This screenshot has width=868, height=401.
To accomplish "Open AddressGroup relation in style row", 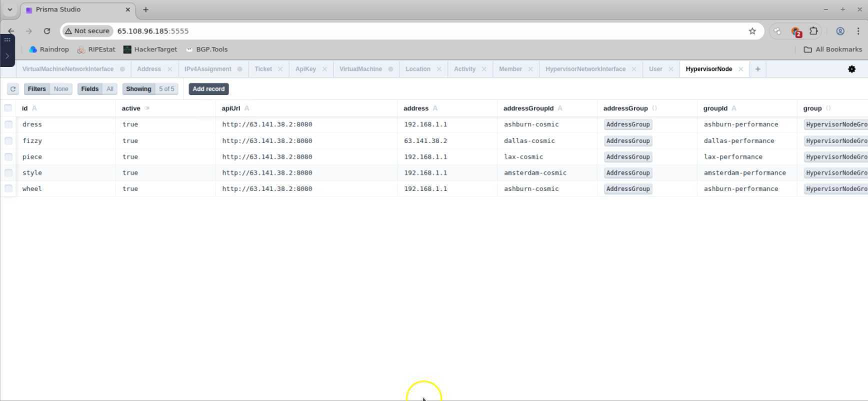I will pyautogui.click(x=628, y=173).
